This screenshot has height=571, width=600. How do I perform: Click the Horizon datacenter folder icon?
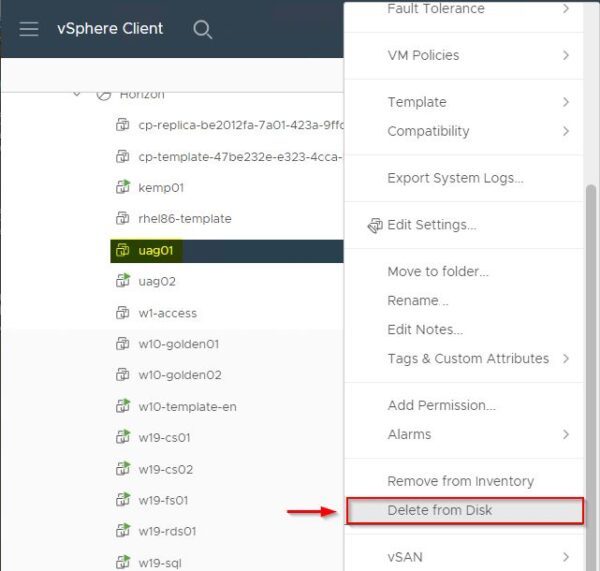(104, 95)
